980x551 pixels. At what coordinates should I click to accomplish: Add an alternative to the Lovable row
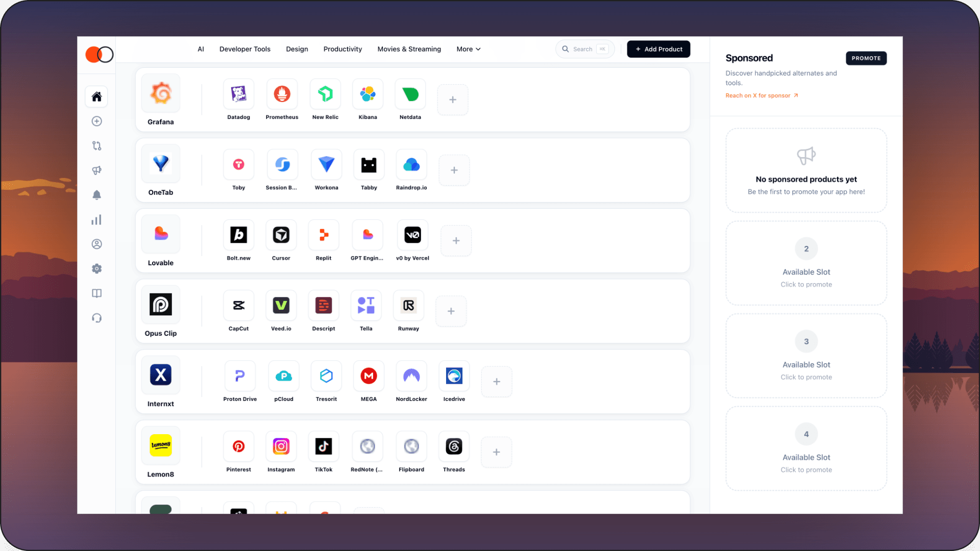pyautogui.click(x=456, y=240)
